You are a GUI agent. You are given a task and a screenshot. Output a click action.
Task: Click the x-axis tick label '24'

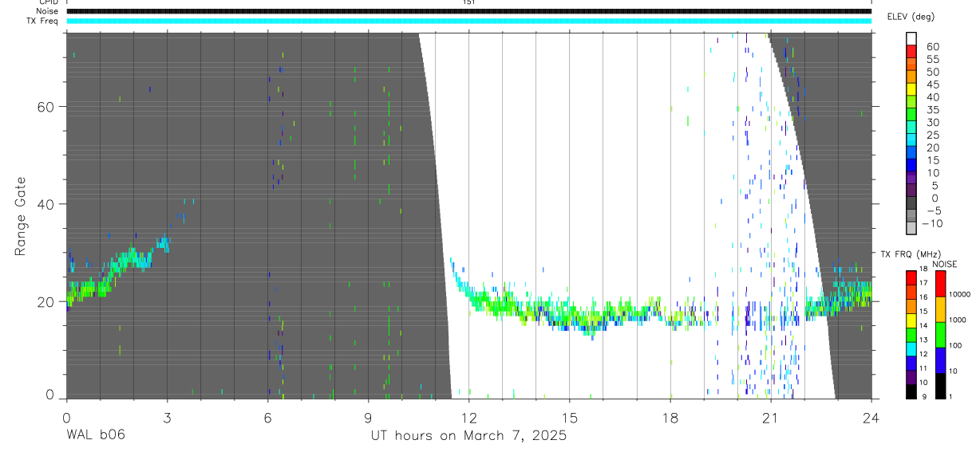(871, 418)
